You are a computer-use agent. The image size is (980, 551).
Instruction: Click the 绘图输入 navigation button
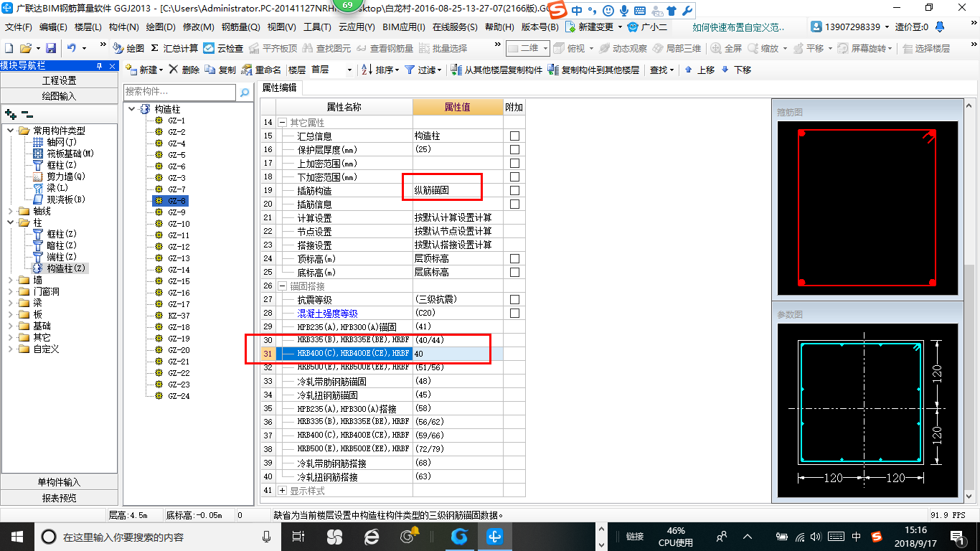(x=59, y=95)
